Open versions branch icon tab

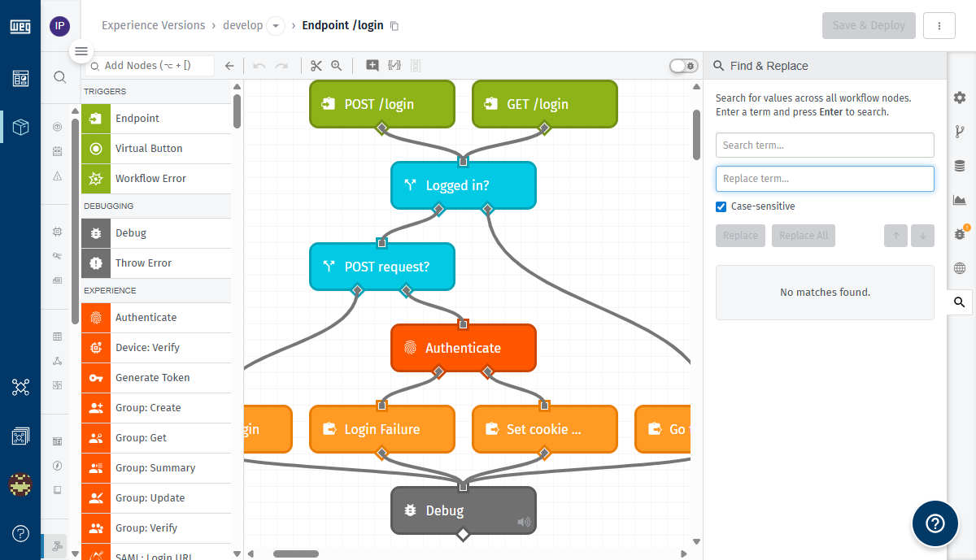click(x=960, y=132)
